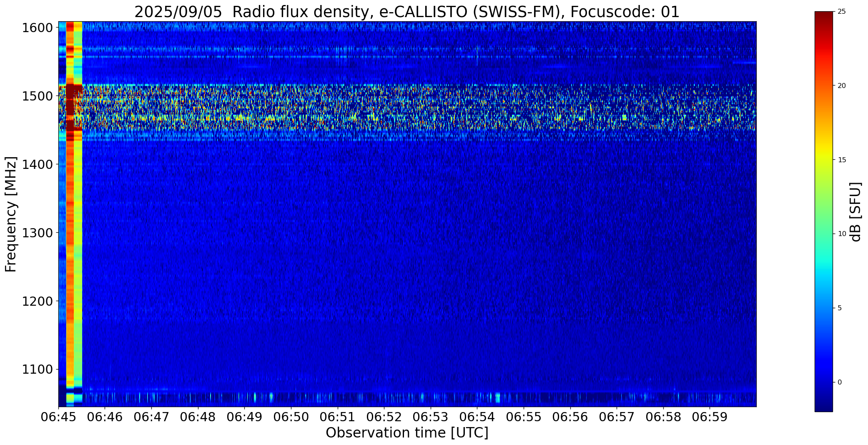Click the 'Frequency [MHz]' axis label

tap(11, 214)
